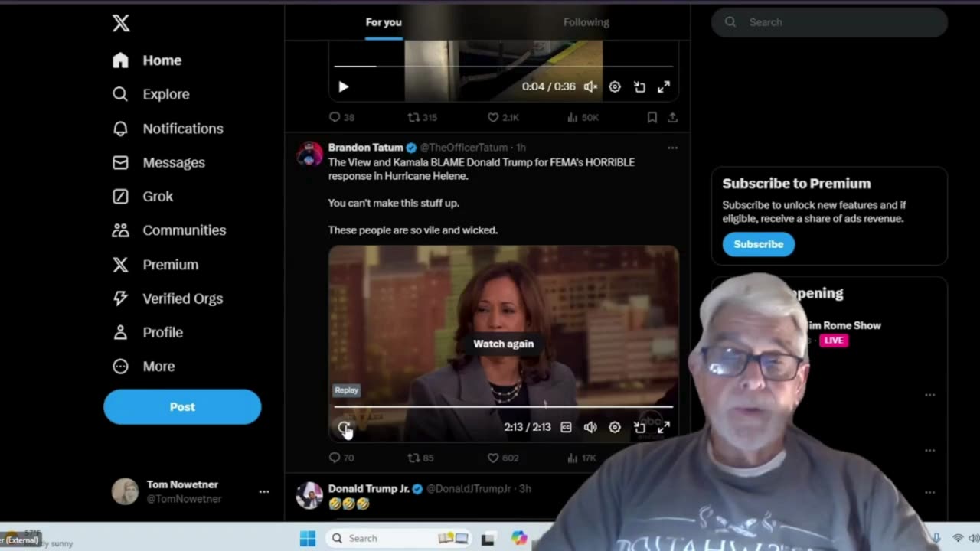Open options ellipsis on second trending item
The width and height of the screenshot is (980, 551).
(x=929, y=450)
